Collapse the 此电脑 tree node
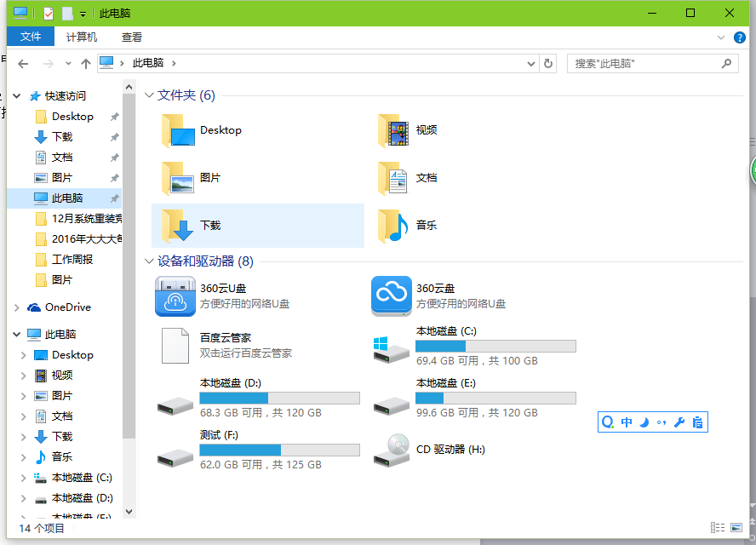The height and width of the screenshot is (545, 756). click(x=17, y=334)
